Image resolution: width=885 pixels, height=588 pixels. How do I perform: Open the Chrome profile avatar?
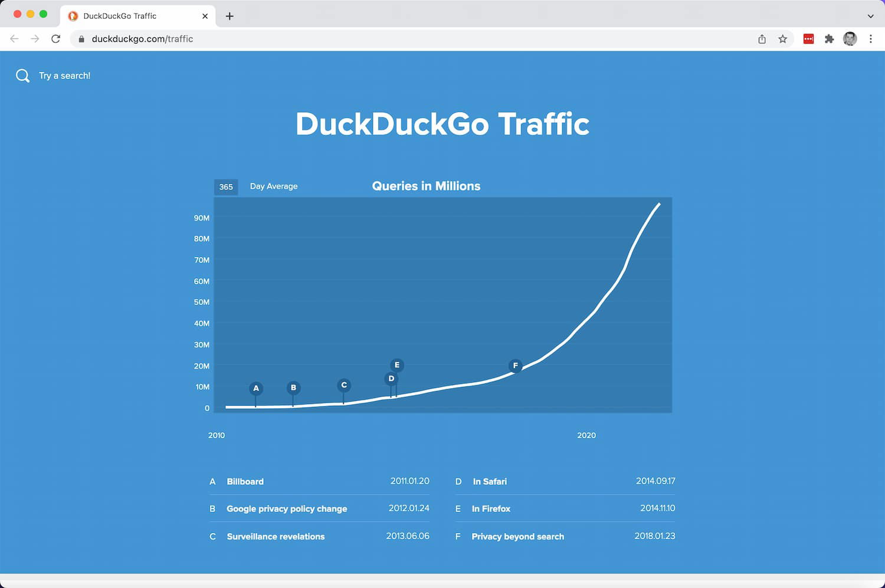click(850, 39)
